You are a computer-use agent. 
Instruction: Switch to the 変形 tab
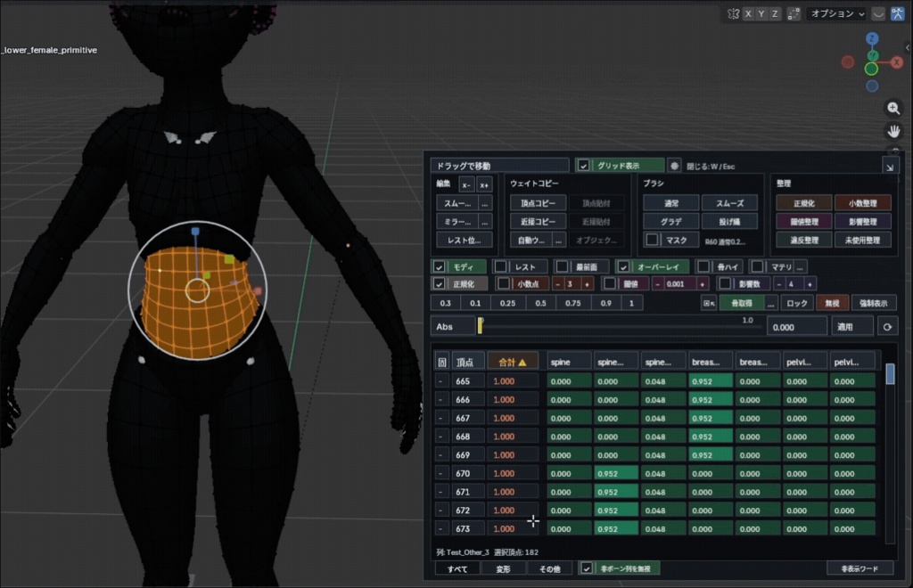coord(503,568)
